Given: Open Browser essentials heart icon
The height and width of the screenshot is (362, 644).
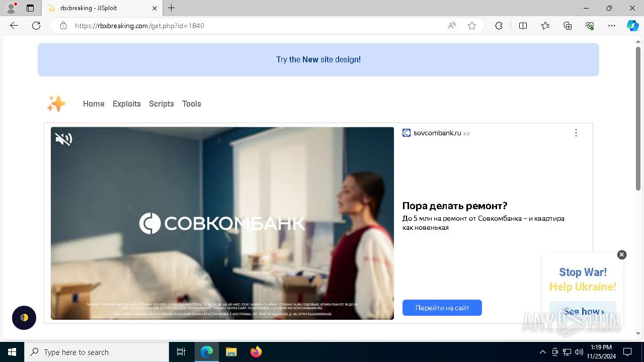Looking at the screenshot, I should (590, 26).
